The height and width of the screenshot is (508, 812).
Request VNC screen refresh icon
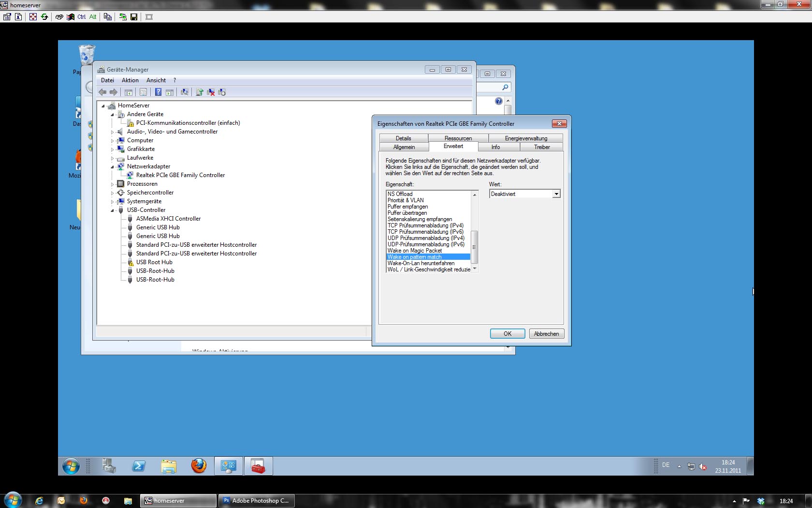[44, 17]
